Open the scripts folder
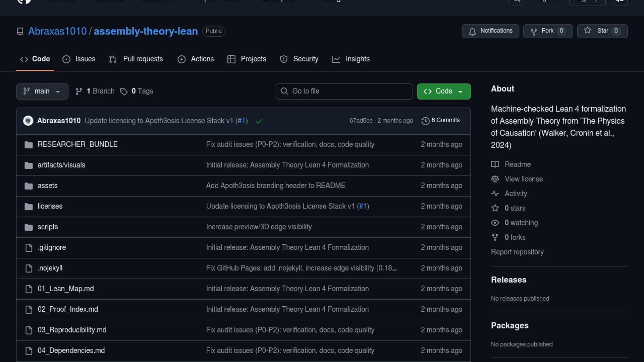Image resolution: width=644 pixels, height=362 pixels. [x=48, y=227]
